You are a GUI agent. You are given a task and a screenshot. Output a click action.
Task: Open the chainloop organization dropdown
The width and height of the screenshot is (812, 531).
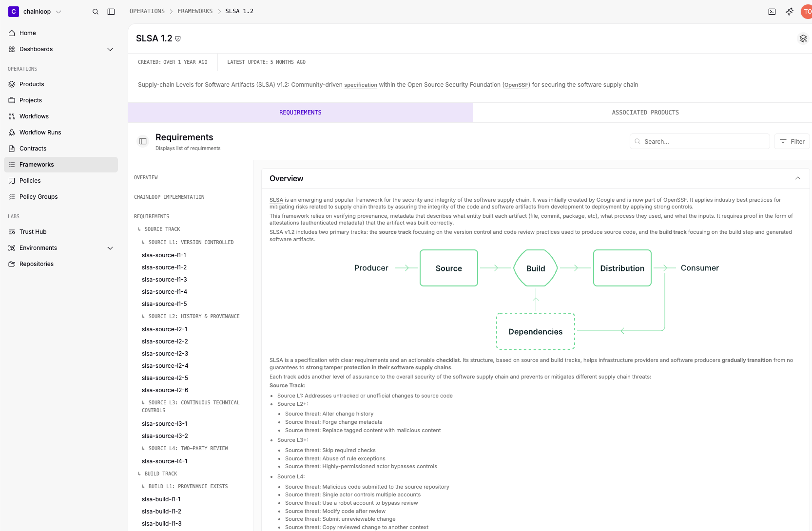click(35, 12)
